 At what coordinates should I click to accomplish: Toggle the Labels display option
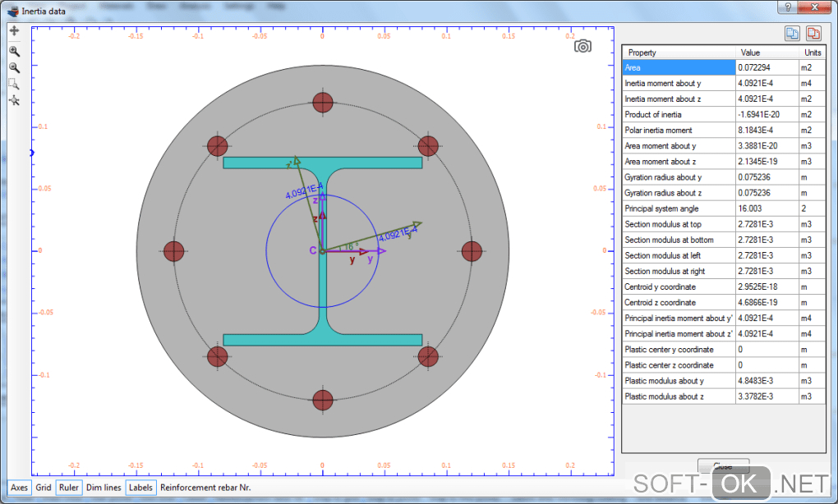[x=140, y=488]
